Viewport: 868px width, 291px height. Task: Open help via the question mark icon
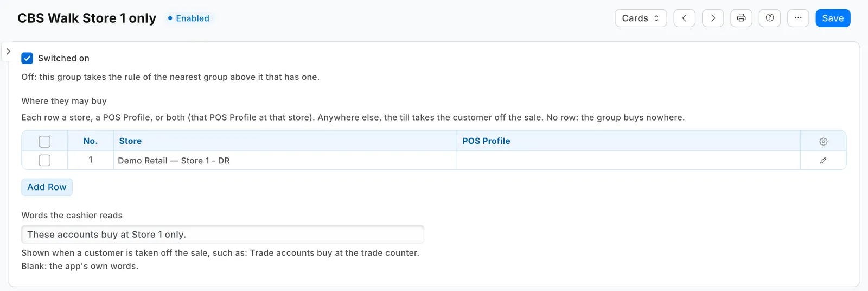click(769, 18)
